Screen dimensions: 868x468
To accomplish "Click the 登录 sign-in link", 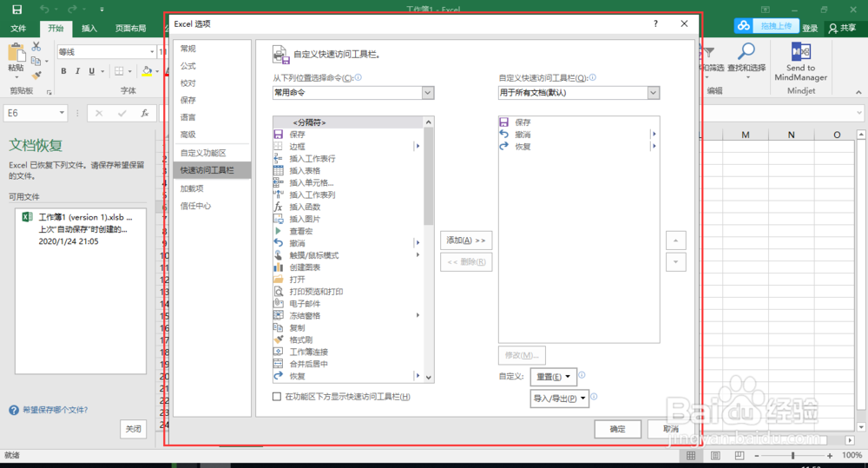I will click(810, 29).
